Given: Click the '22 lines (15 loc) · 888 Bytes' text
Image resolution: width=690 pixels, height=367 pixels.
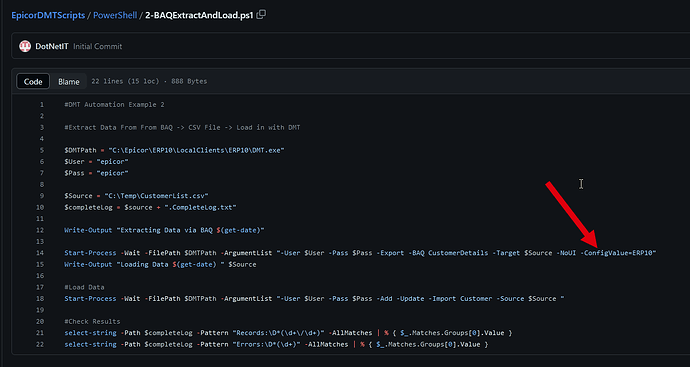Looking at the screenshot, I should point(149,81).
